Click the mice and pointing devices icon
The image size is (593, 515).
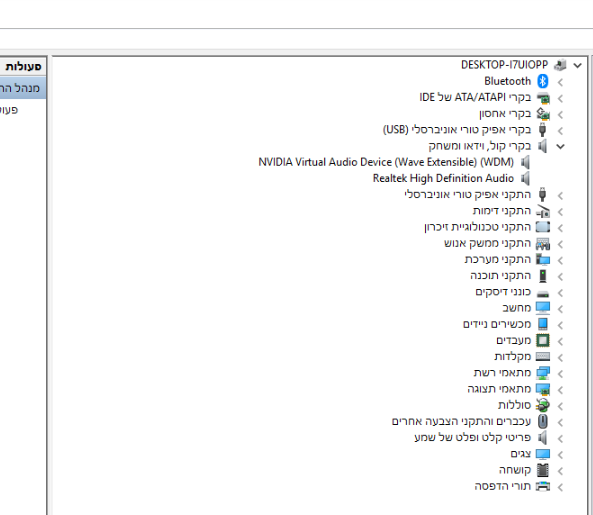pos(543,421)
